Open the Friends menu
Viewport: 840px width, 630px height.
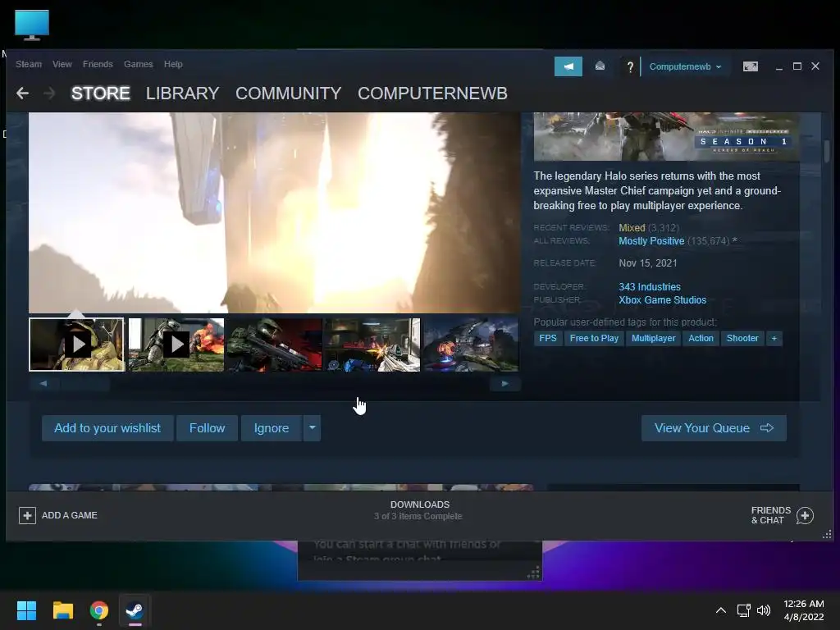tap(98, 64)
